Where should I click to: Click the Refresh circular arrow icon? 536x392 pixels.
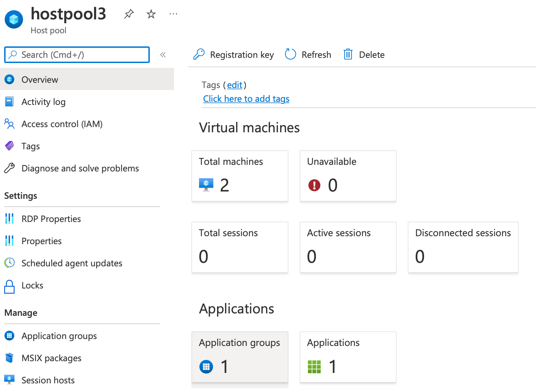pos(290,54)
